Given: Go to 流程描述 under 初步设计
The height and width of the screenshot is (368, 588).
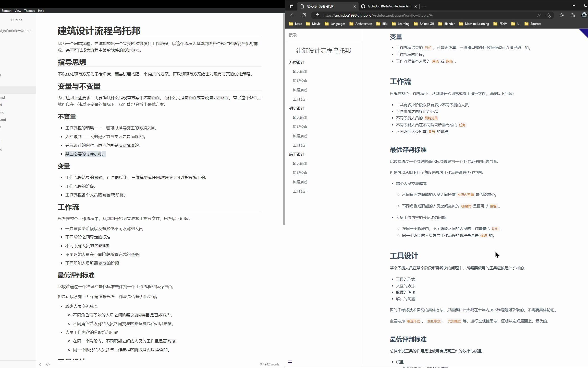Looking at the screenshot, I should pyautogui.click(x=300, y=136).
